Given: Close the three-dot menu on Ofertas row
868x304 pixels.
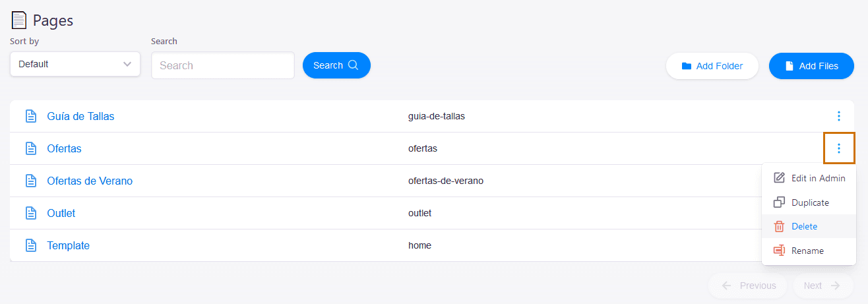Looking at the screenshot, I should coord(838,148).
